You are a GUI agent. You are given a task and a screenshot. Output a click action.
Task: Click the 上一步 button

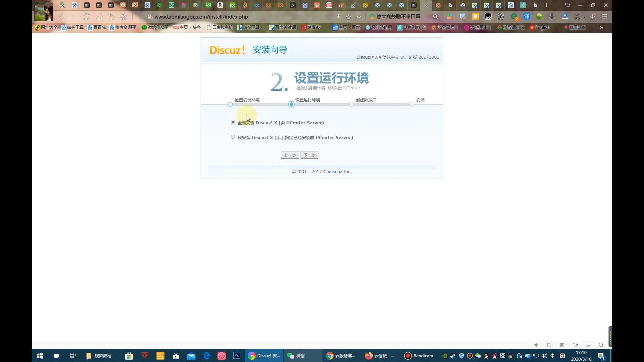click(290, 155)
